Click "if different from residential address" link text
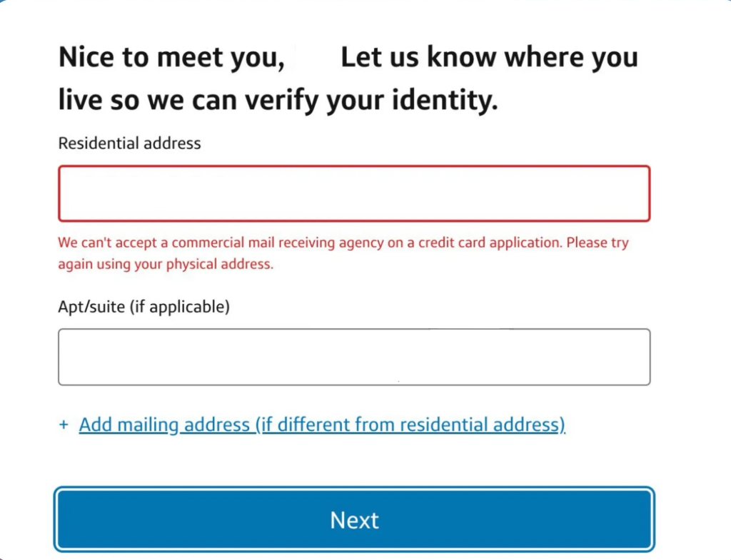Screen dimensions: 731x560 click(x=410, y=425)
